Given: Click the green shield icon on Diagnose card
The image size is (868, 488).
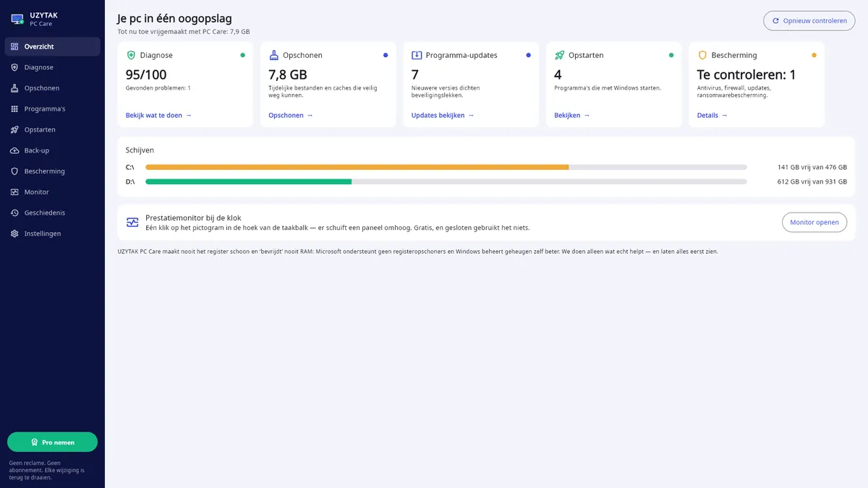Looking at the screenshot, I should click(x=131, y=55).
